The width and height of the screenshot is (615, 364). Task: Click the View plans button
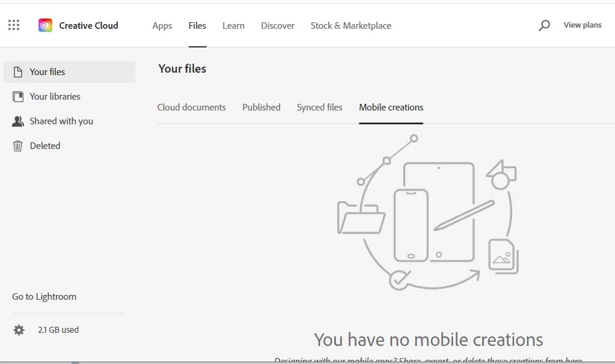[x=583, y=25]
